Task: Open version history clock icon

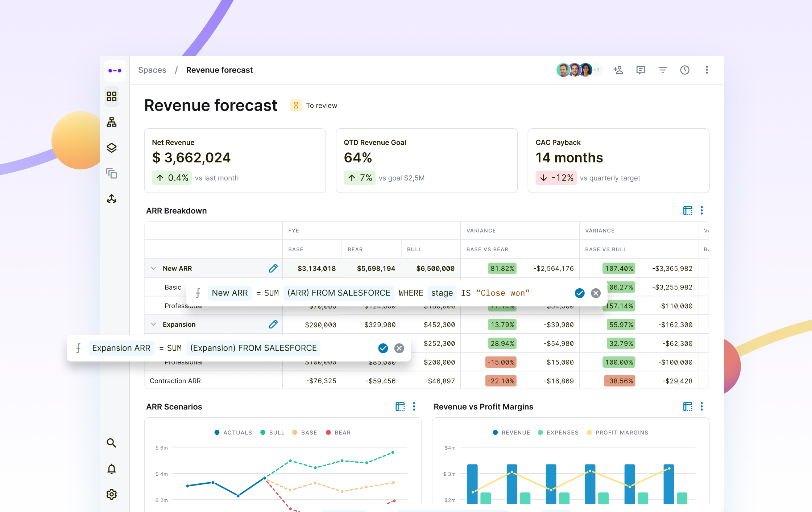Action: [x=685, y=70]
